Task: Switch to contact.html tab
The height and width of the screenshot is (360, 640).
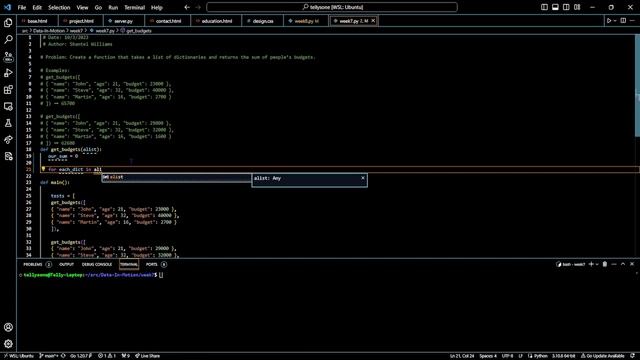Action: click(x=168, y=21)
